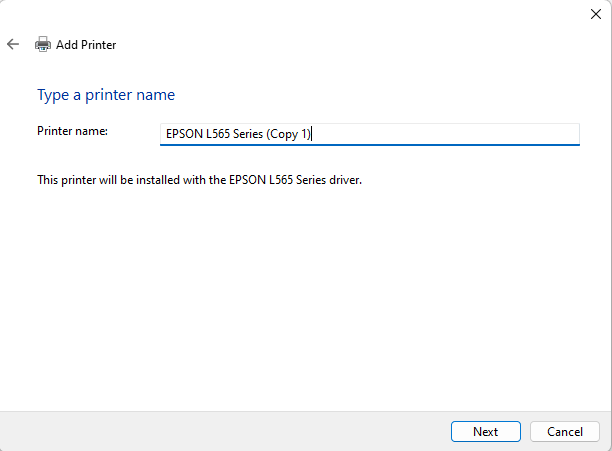The width and height of the screenshot is (612, 451).
Task: Click the word "Series" in the name field
Action: pyautogui.click(x=247, y=134)
